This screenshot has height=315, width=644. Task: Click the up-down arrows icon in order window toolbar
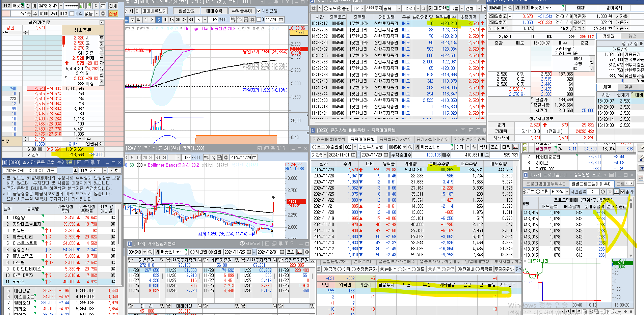pos(96,6)
